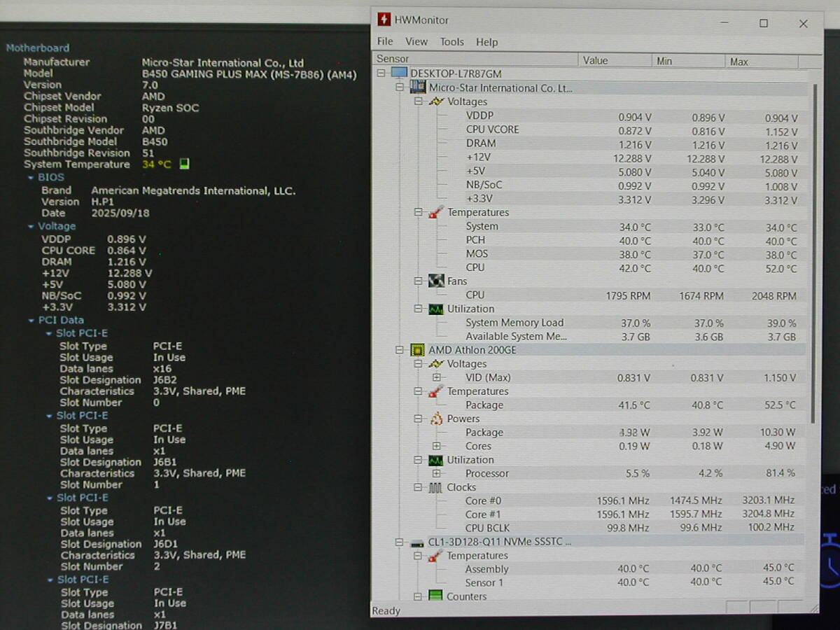Collapse the Fans group
The height and width of the screenshot is (630, 840).
click(x=418, y=281)
